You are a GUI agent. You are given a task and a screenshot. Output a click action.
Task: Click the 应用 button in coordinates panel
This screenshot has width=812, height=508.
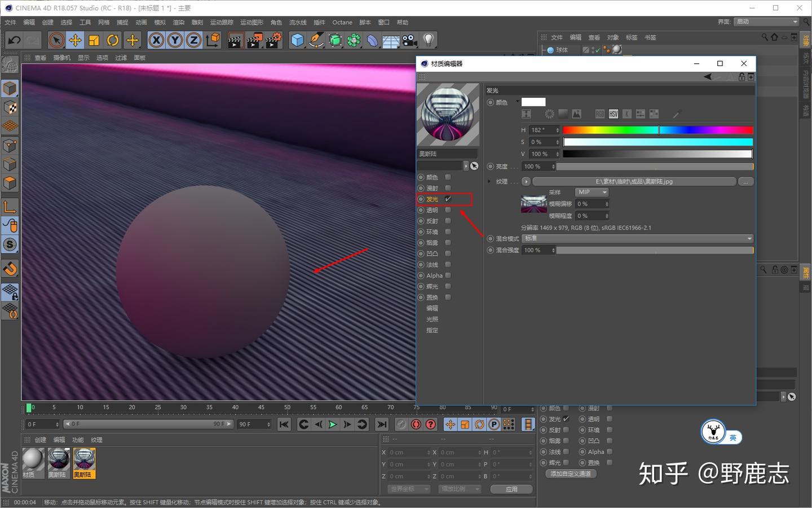point(511,489)
